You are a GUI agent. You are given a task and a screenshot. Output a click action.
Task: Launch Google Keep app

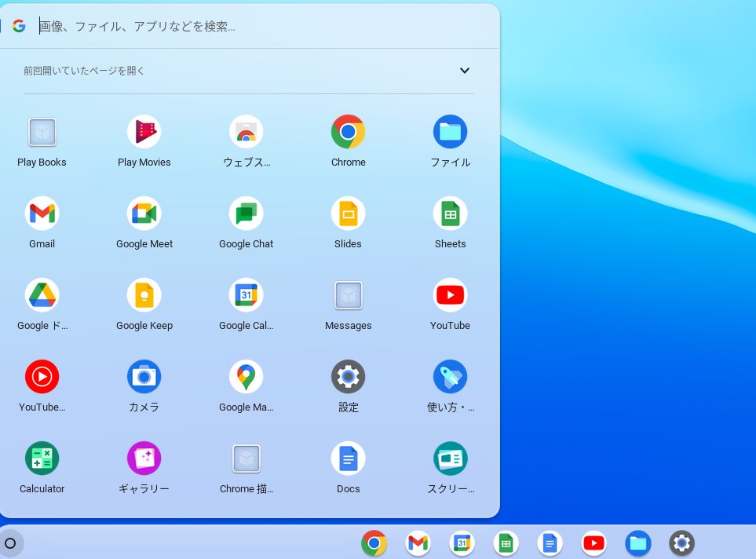coord(144,294)
